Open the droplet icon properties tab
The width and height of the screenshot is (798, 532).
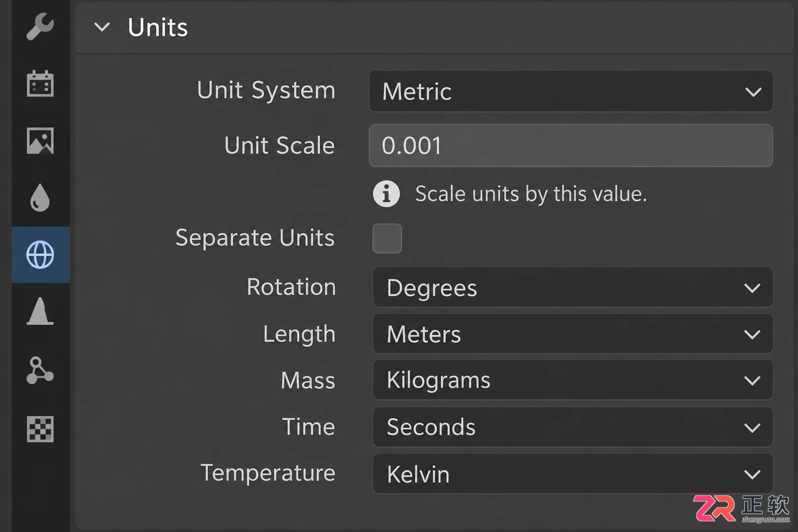tap(40, 198)
